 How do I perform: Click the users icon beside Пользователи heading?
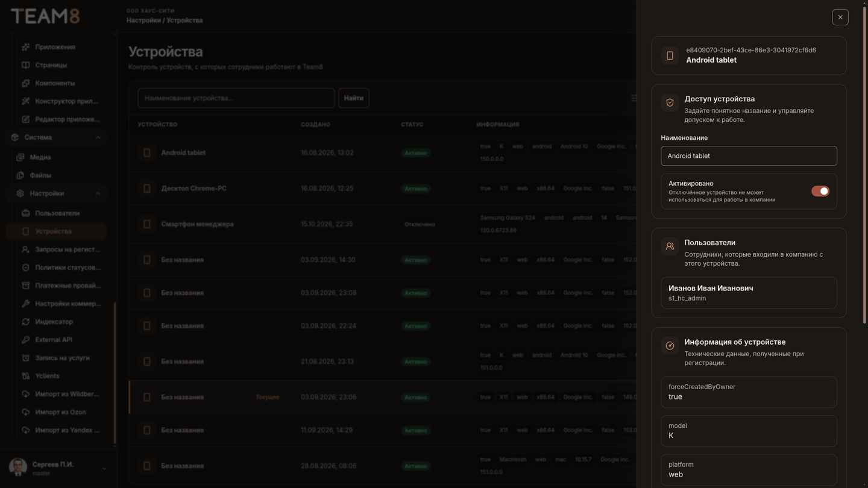[x=670, y=246]
